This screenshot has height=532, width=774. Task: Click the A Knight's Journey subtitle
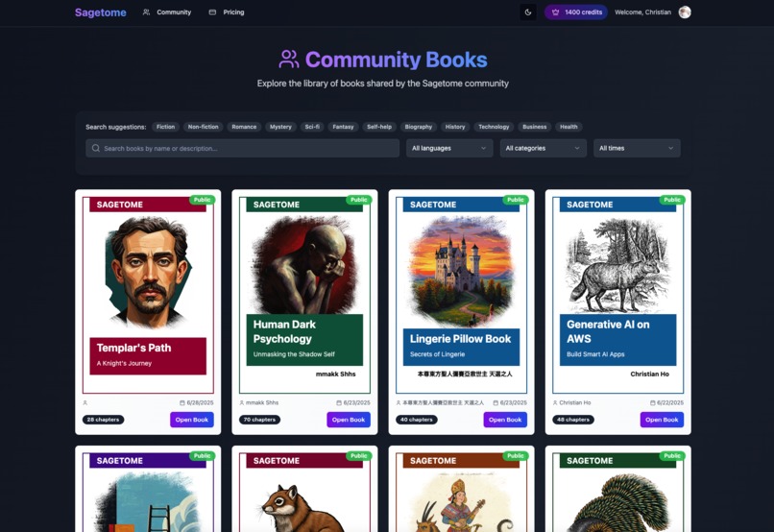click(x=124, y=363)
